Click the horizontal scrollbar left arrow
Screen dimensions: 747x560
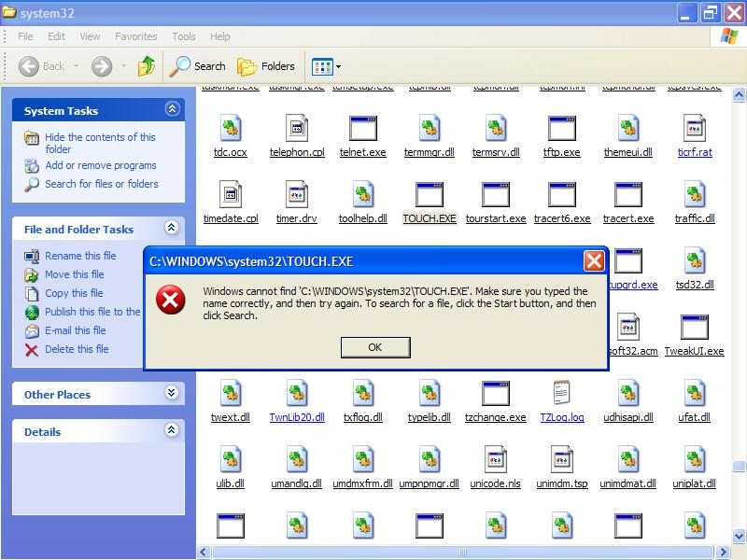click(x=204, y=552)
